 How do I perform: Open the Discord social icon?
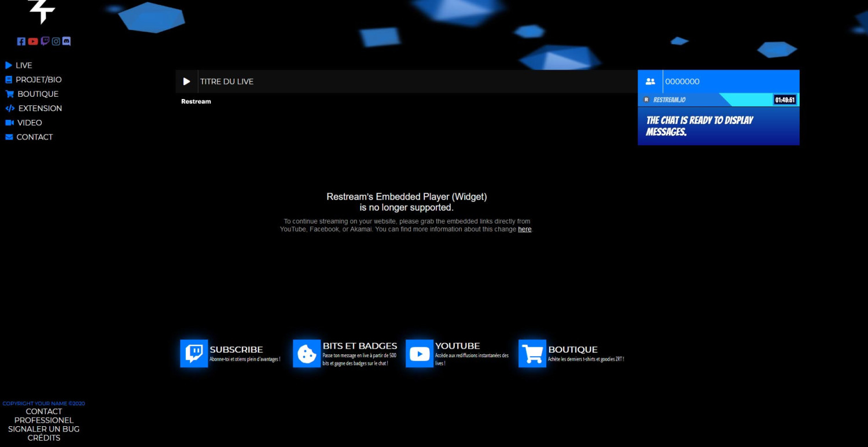point(67,41)
